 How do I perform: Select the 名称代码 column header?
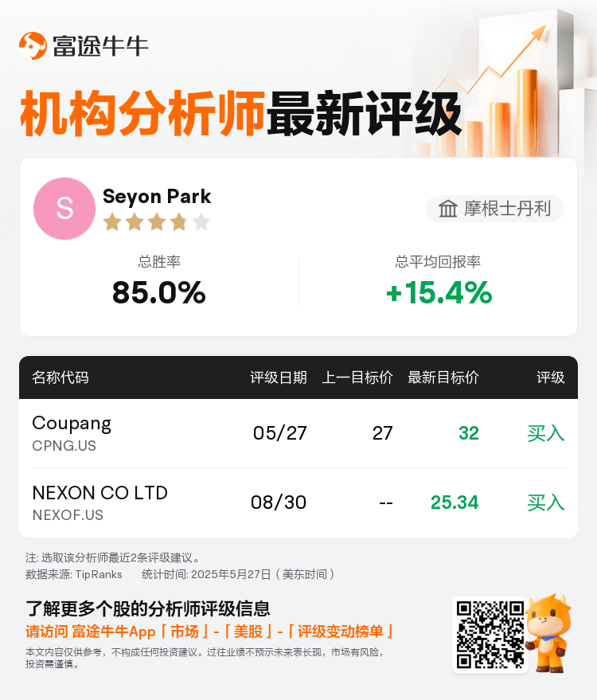60,377
